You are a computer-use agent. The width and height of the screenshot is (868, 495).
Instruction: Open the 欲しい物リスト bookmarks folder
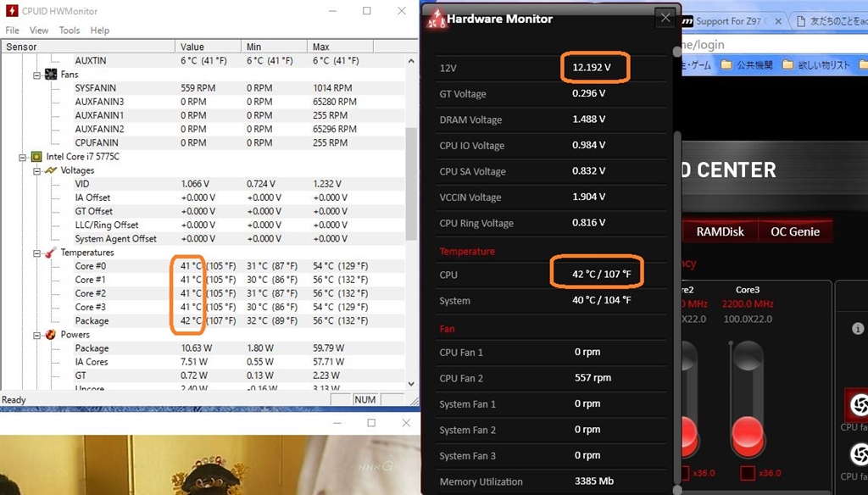pyautogui.click(x=816, y=65)
